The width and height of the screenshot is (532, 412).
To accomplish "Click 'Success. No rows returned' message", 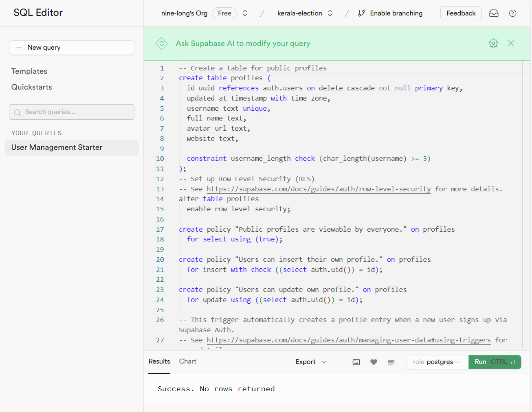I will [x=216, y=389].
